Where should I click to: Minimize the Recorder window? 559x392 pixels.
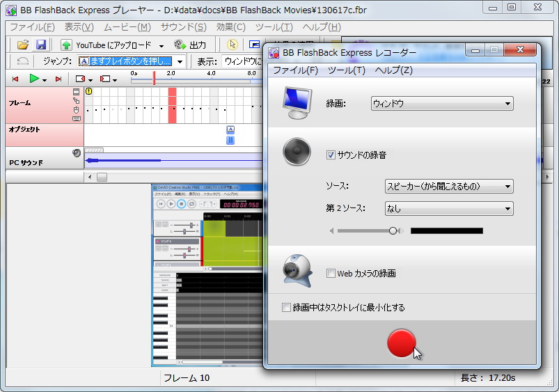coord(475,50)
